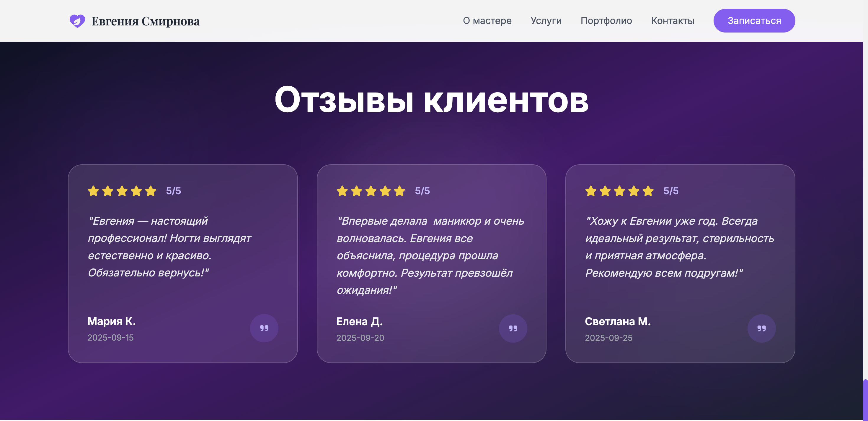Click first star in Мария К. review
Image resolution: width=868 pixels, height=421 pixels.
click(x=93, y=191)
